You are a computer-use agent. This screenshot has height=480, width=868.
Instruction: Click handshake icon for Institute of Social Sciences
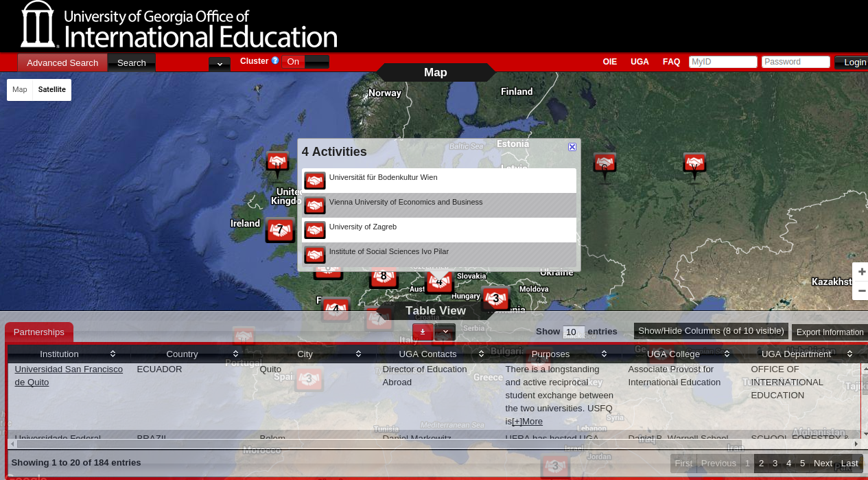315,255
